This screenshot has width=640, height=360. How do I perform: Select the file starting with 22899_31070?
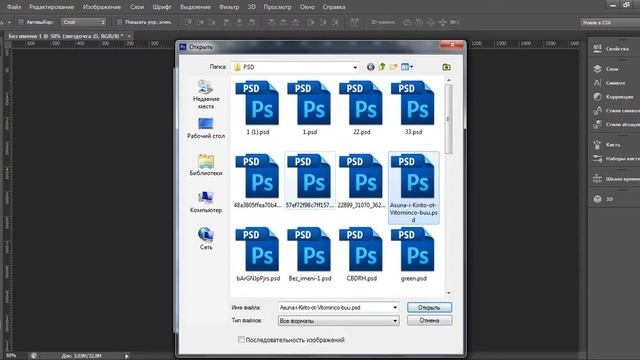point(361,181)
